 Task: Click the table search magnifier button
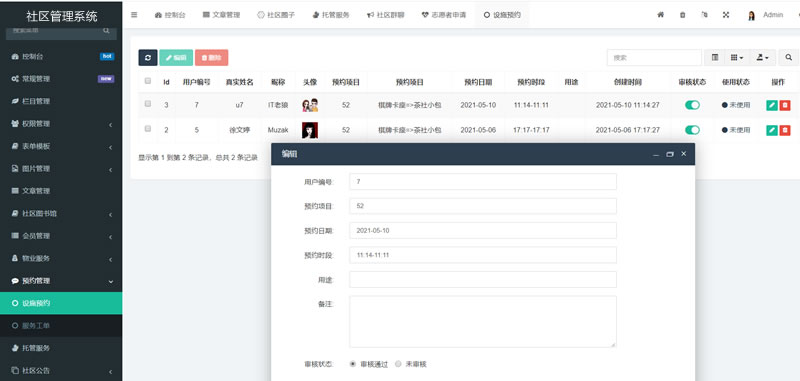click(789, 58)
